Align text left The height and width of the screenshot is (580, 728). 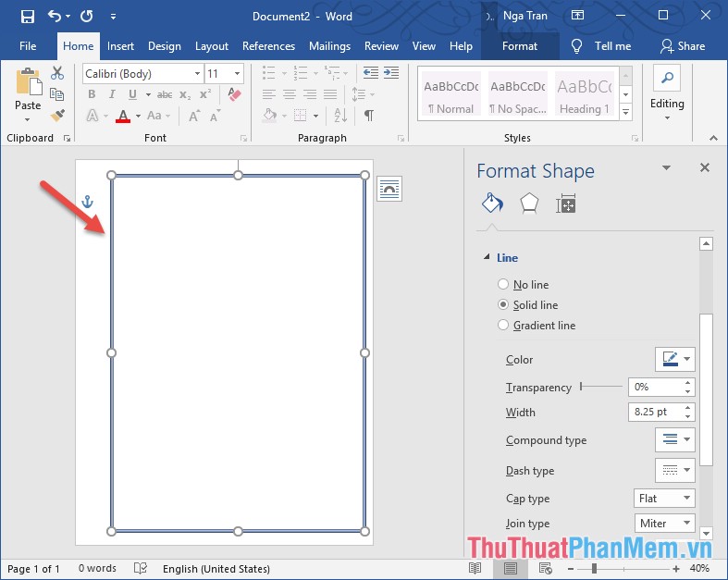[x=269, y=94]
